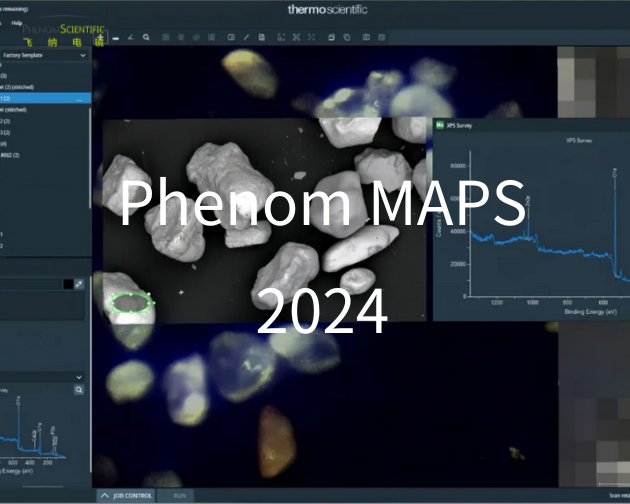630x504 pixels.
Task: Open the Factory template dropdown
Action: tap(44, 55)
